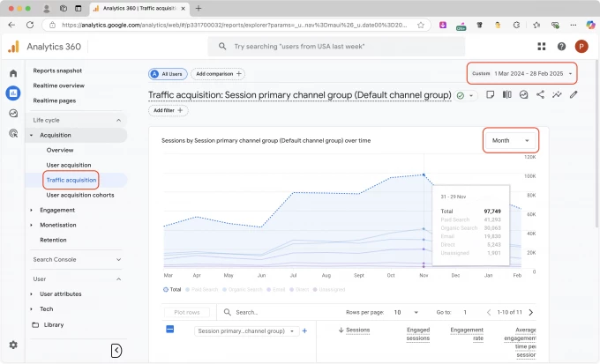This screenshot has width=600, height=364.
Task: Open the trend annotations icon
Action: coord(557,94)
